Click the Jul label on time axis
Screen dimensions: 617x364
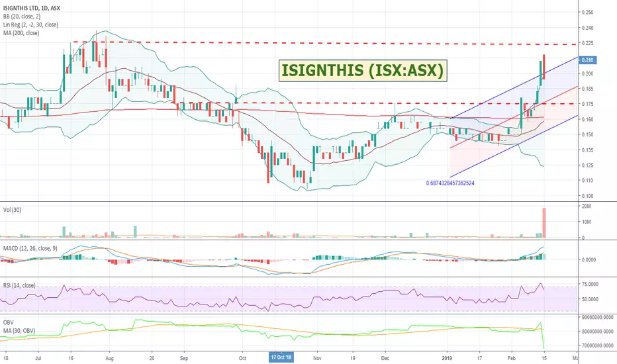pos(38,358)
